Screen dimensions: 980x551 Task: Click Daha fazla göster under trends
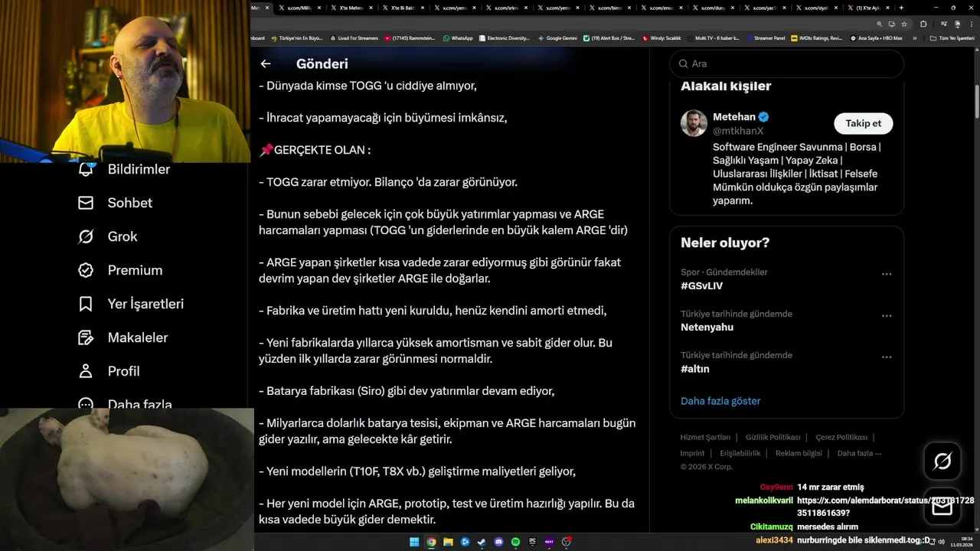720,401
